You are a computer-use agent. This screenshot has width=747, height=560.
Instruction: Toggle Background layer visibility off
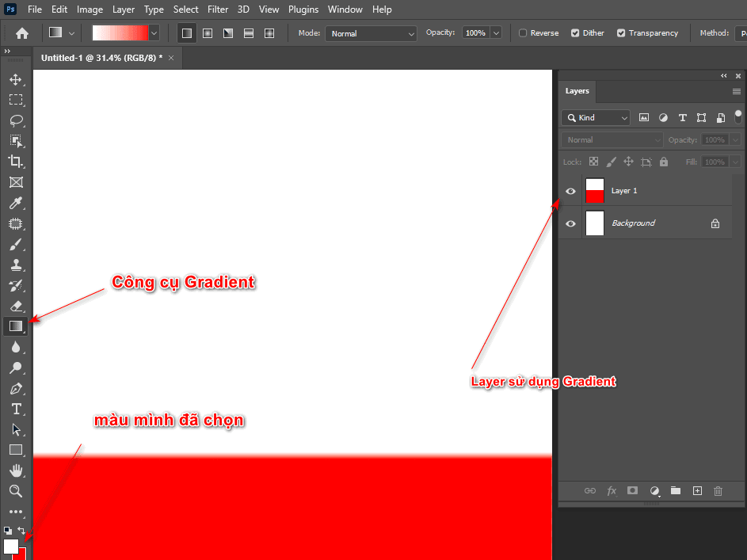click(x=570, y=223)
